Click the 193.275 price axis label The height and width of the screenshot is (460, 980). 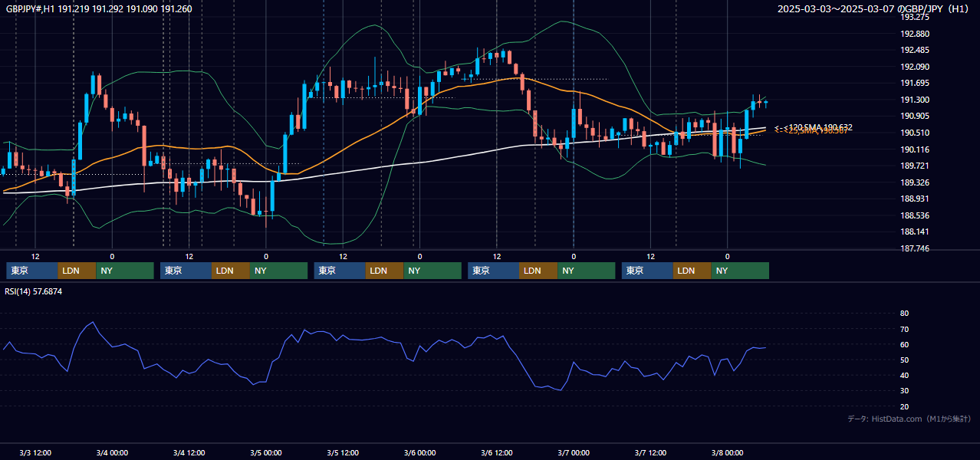point(915,17)
